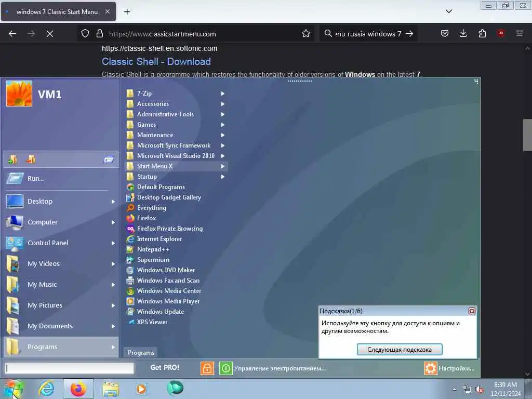Expand the Microsoft Visual Studio 2010 arrow
Viewport: 532px width, 399px height.
point(222,156)
